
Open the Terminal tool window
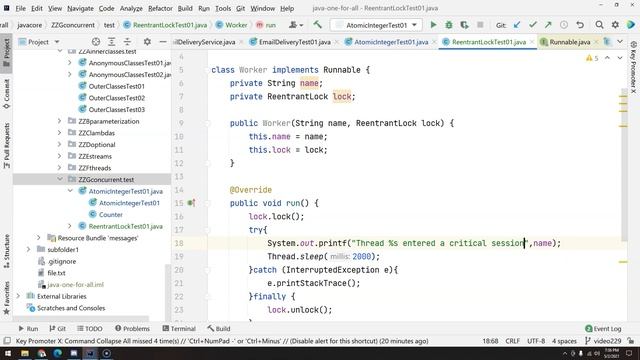click(x=179, y=329)
